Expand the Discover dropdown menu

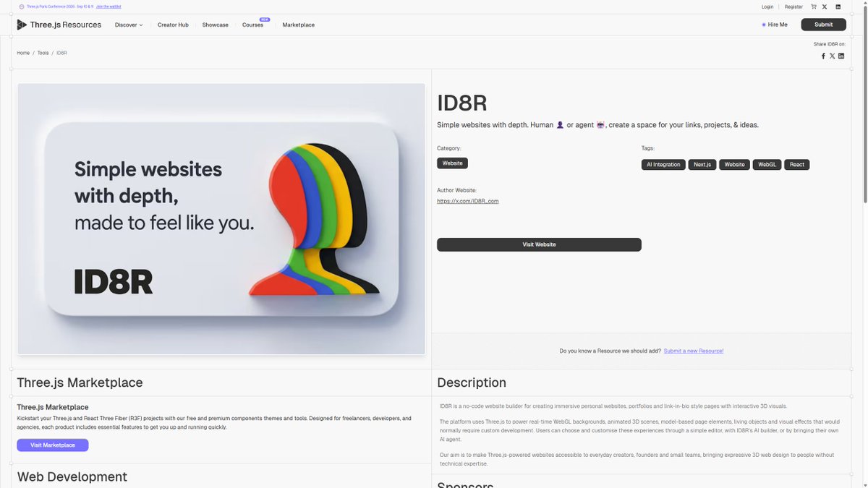click(129, 25)
